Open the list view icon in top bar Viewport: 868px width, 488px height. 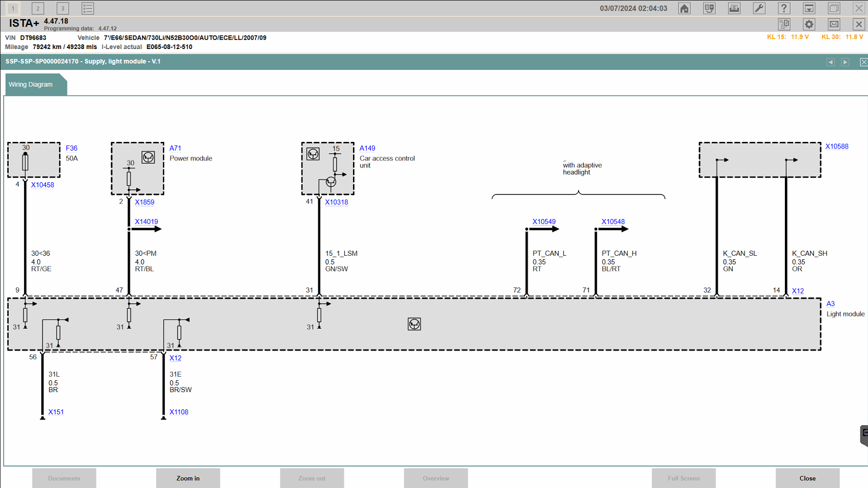tap(88, 8)
